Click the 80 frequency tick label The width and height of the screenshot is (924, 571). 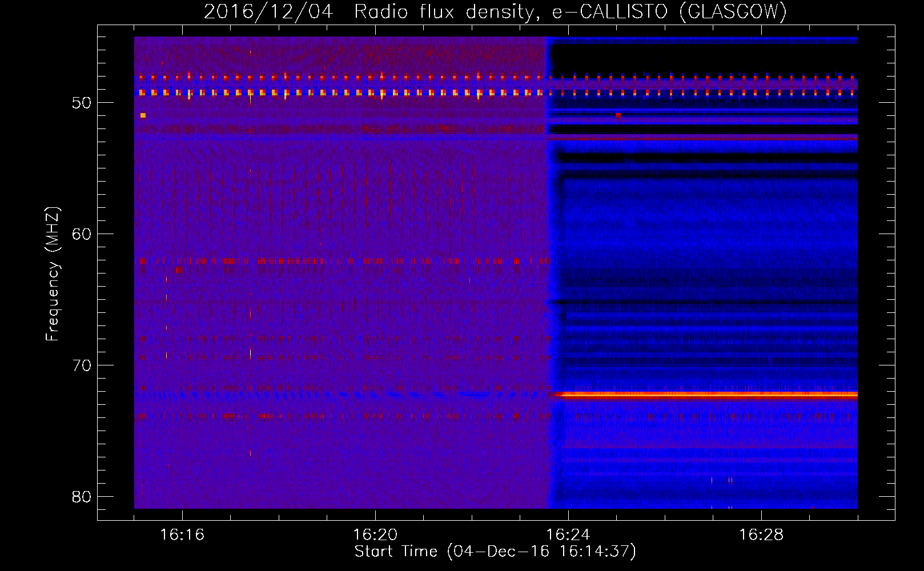[x=82, y=497]
